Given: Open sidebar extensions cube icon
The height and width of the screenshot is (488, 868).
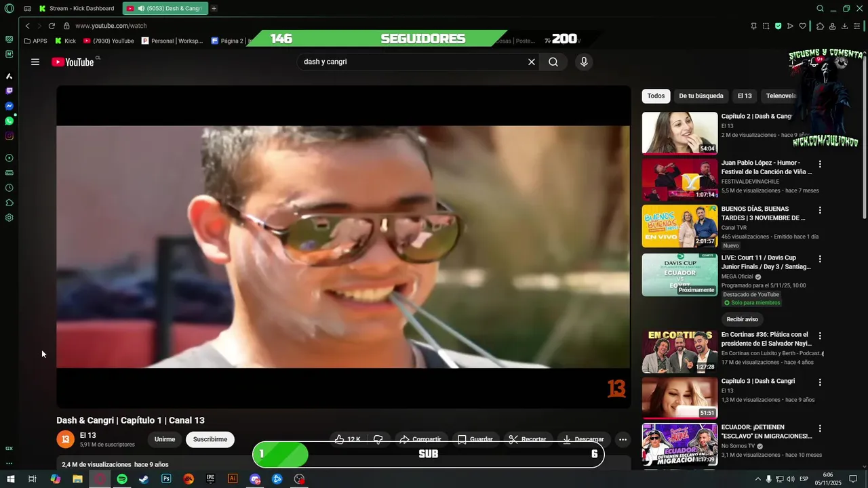Looking at the screenshot, I should coord(9,203).
